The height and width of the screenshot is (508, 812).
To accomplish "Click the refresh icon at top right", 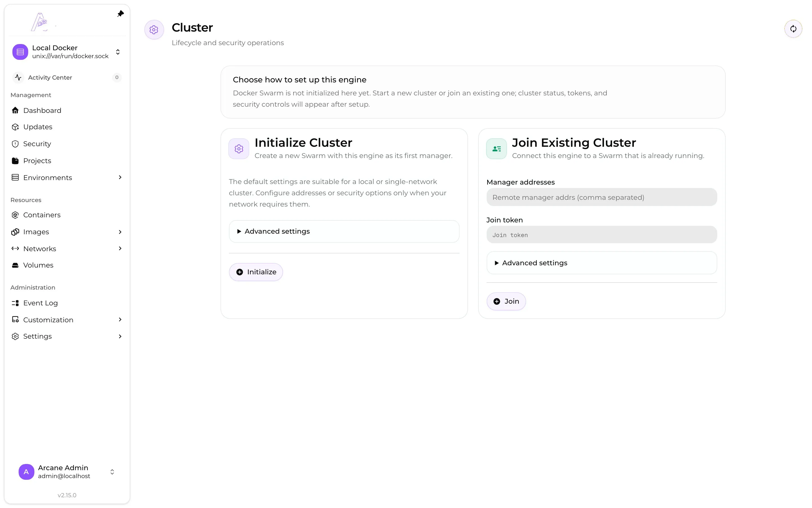I will pyautogui.click(x=793, y=29).
